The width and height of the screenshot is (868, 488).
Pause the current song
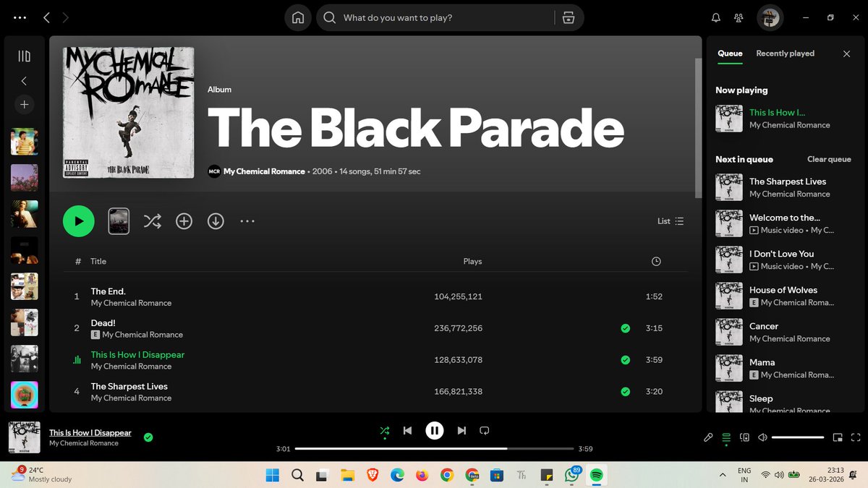[x=434, y=431]
